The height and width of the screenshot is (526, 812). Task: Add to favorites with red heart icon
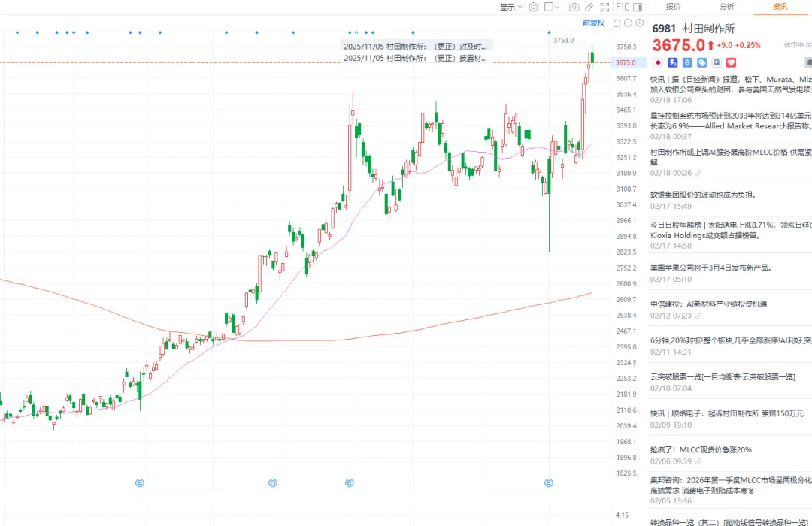[x=732, y=62]
